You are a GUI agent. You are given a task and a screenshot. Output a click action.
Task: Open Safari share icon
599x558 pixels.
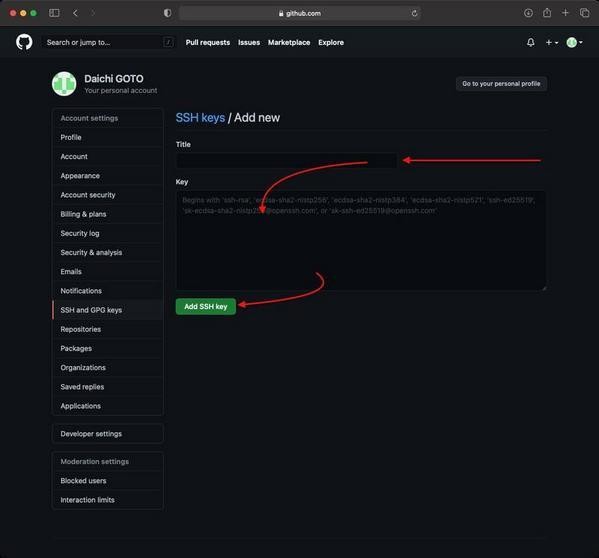(547, 13)
